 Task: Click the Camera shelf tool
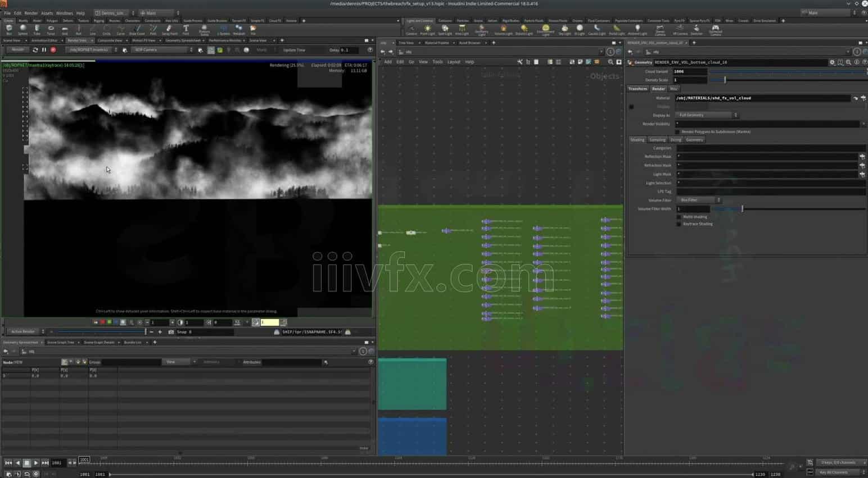coord(412,29)
